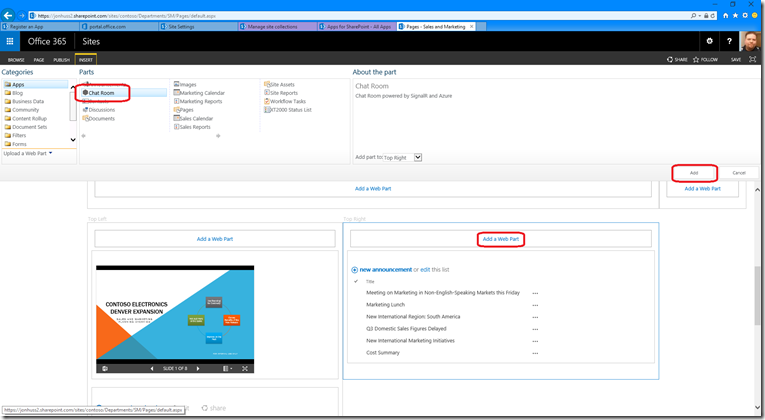
Task: Open the settings gear in Office 365 bar
Action: pos(710,41)
